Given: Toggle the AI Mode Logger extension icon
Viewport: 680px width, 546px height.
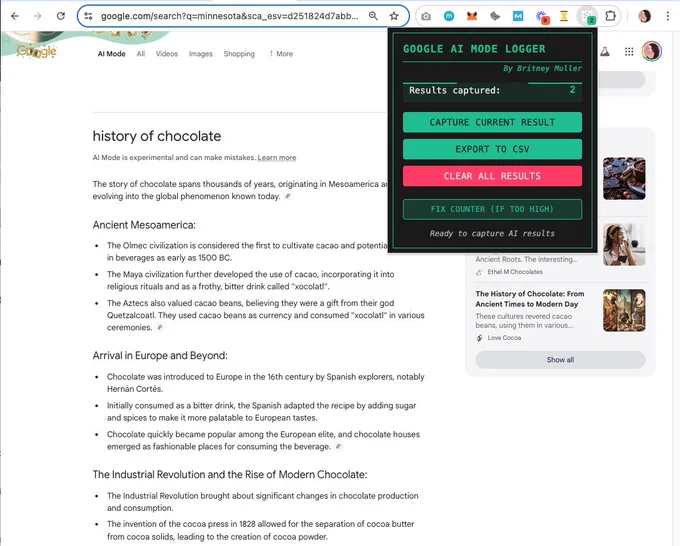Looking at the screenshot, I should (x=587, y=16).
